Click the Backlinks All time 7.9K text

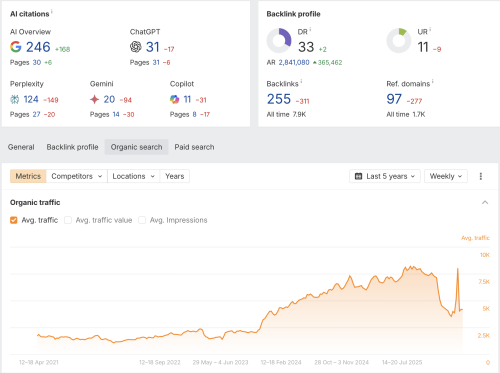point(286,114)
